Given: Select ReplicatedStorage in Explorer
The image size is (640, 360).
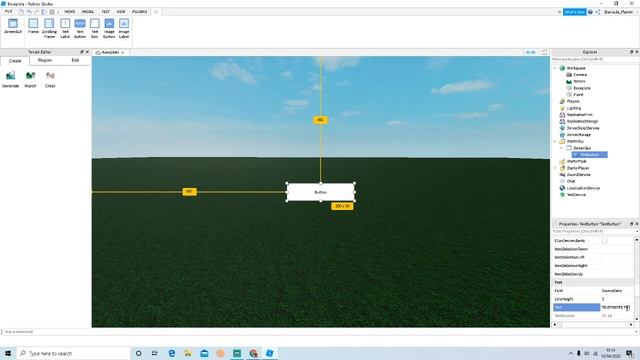Looking at the screenshot, I should (582, 121).
